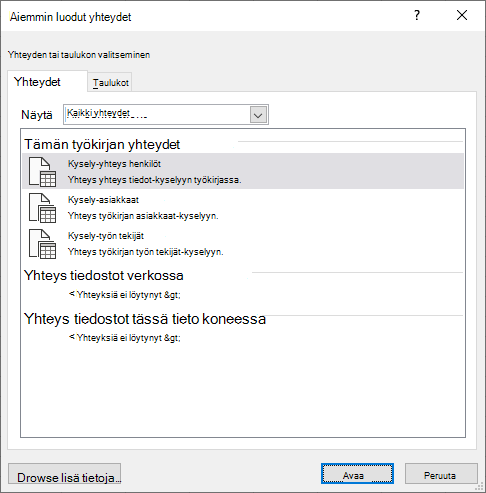Expand the Näytä dropdown arrow

pos(258,115)
